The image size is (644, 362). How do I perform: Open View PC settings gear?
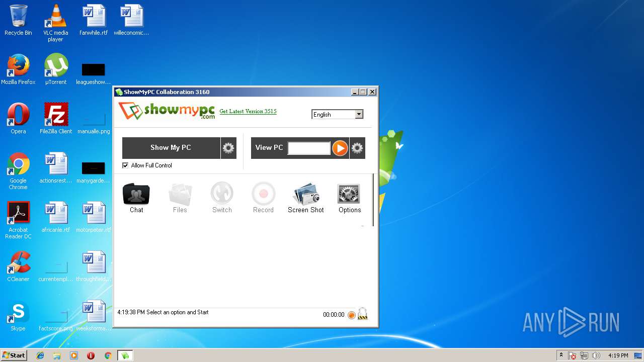pyautogui.click(x=357, y=148)
